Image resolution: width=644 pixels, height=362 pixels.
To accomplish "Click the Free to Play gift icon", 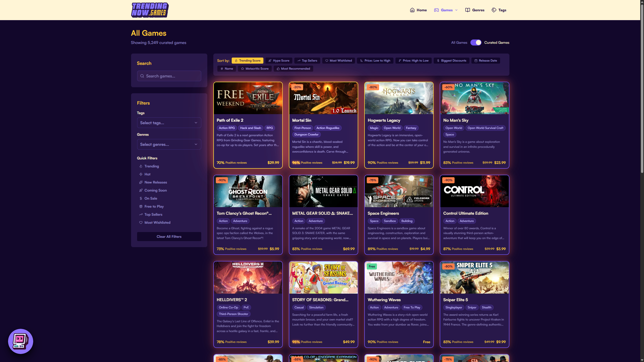I will pos(141,206).
